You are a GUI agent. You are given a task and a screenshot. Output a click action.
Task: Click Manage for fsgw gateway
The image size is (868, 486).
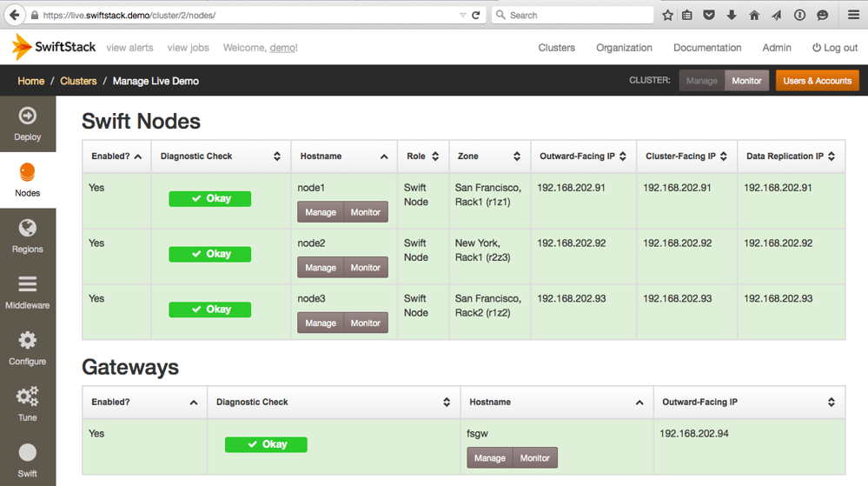pyautogui.click(x=490, y=457)
